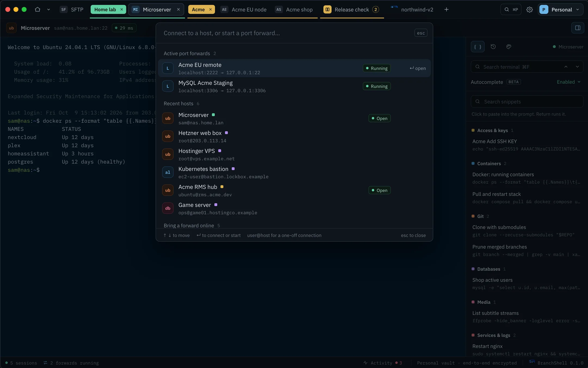Image resolution: width=588 pixels, height=368 pixels.
Task: Select the Home lab tab group
Action: (105, 10)
